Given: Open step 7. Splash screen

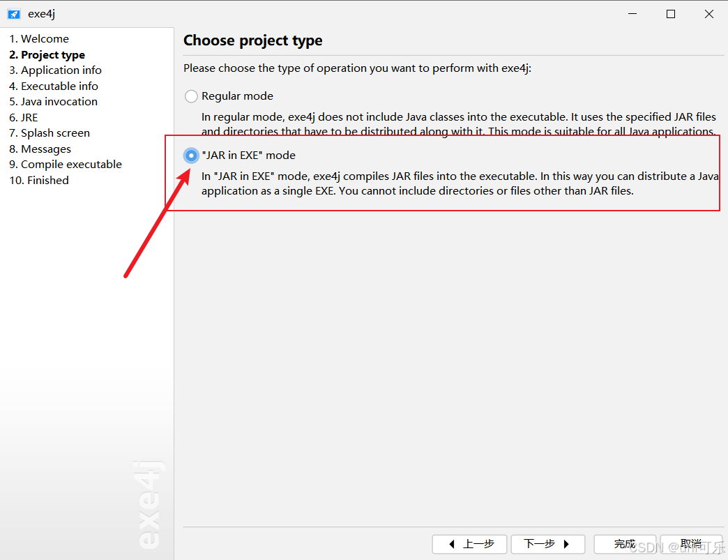Looking at the screenshot, I should (x=50, y=133).
